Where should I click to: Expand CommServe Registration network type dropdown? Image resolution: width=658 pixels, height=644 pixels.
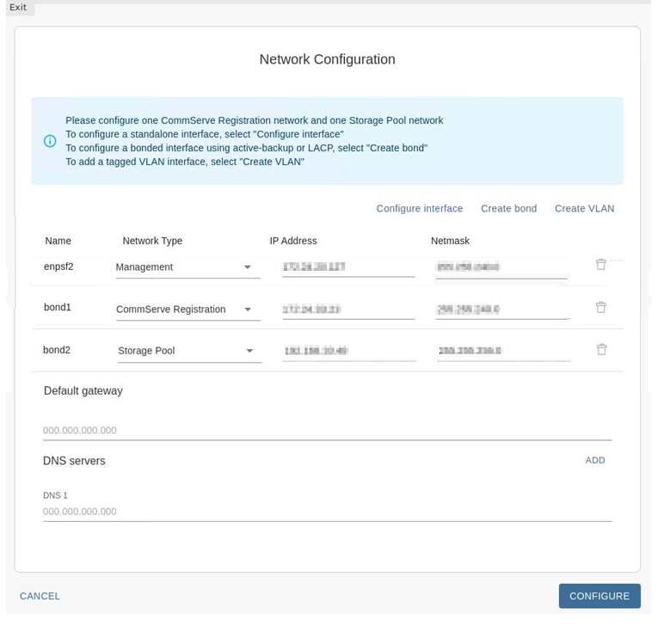188,310
